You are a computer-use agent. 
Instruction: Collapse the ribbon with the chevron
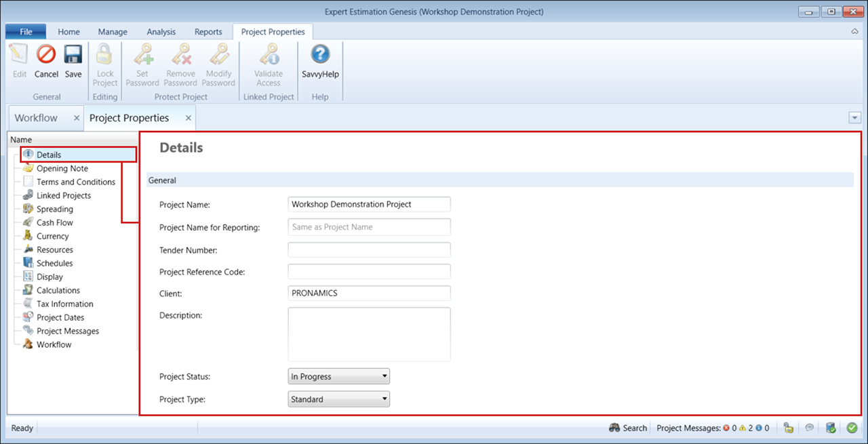854,32
